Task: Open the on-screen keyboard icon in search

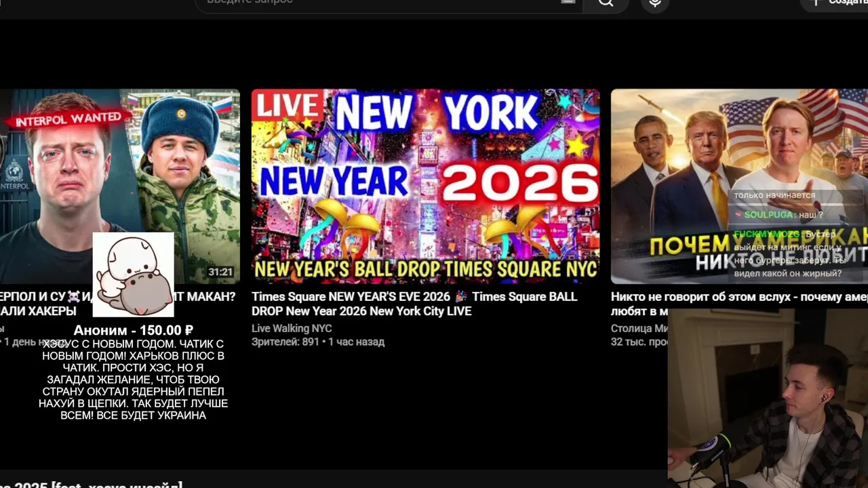Action: [x=568, y=2]
